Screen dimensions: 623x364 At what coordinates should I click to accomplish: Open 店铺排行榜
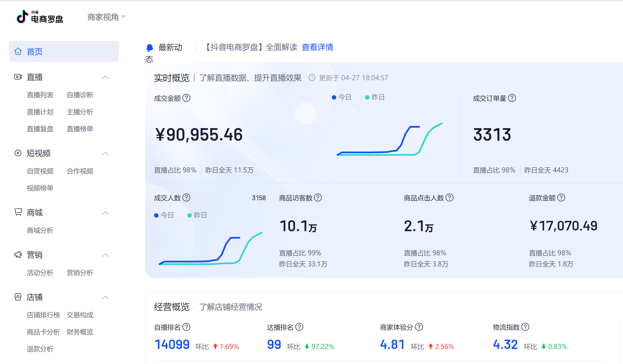pyautogui.click(x=43, y=315)
